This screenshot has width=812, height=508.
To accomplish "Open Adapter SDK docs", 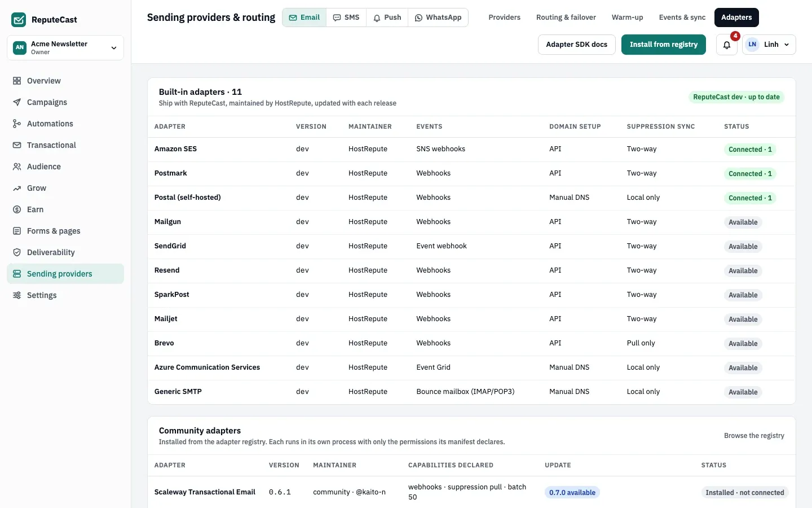I will 577,45.
